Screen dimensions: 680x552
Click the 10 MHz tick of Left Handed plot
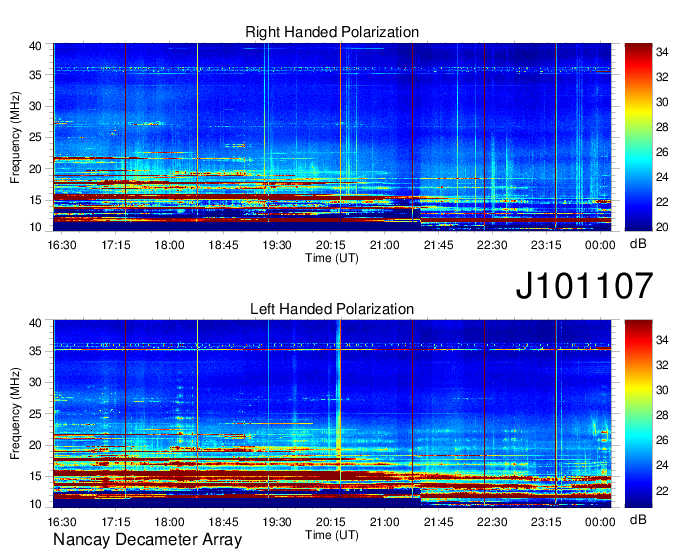coord(35,504)
